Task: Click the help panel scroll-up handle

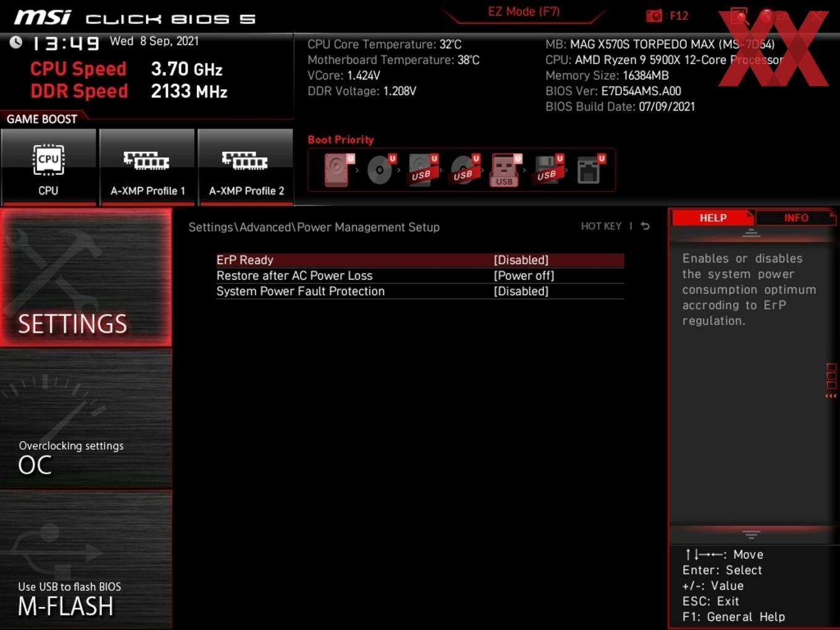Action: coord(751,233)
